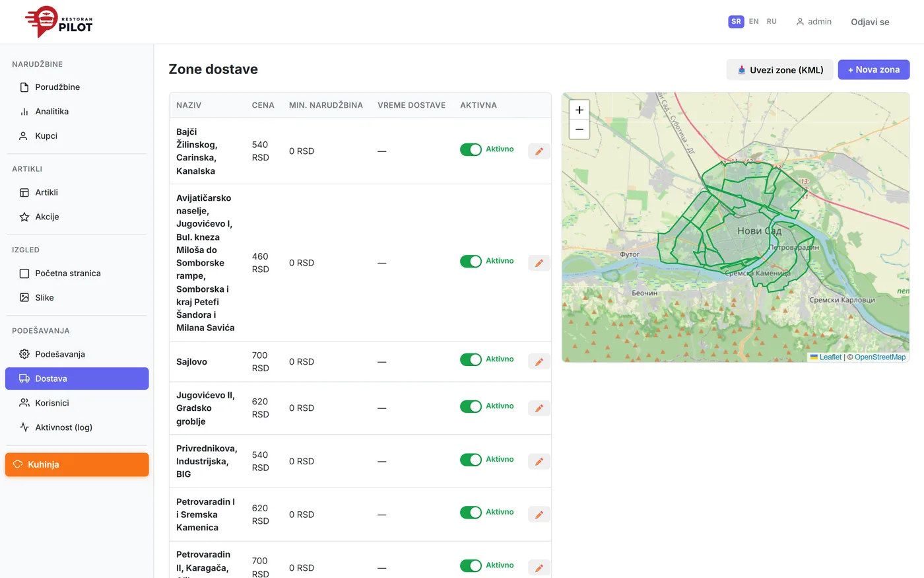Click Odjavi se to log out
The image size is (924, 578).
pos(870,22)
